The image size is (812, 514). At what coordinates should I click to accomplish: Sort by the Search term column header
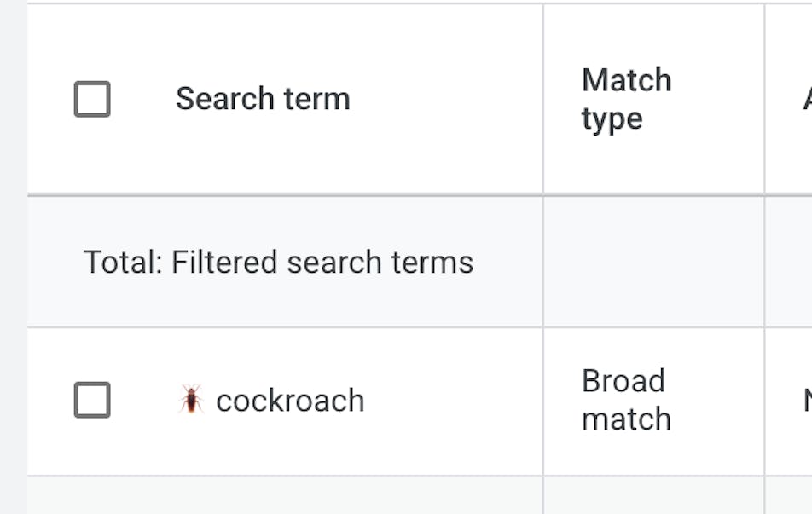[x=263, y=99]
